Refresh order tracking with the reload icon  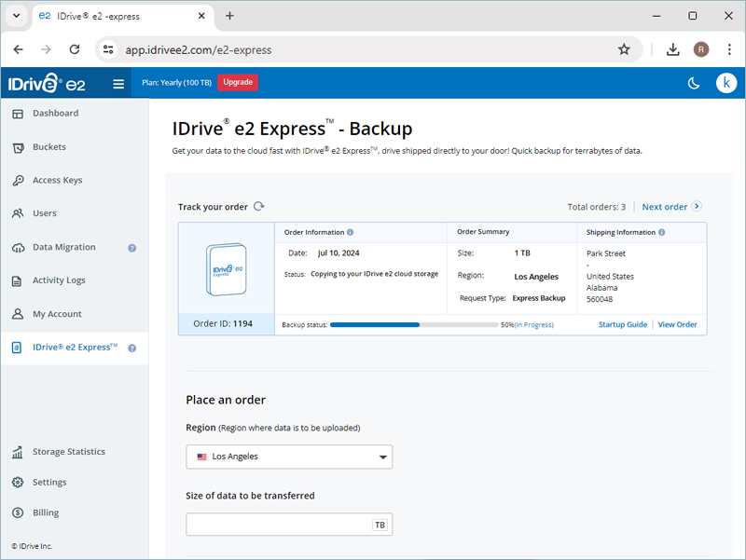click(259, 206)
